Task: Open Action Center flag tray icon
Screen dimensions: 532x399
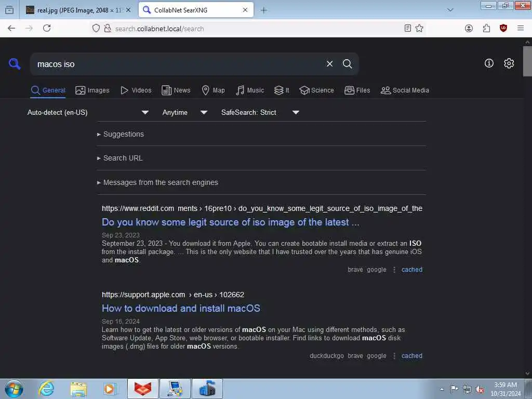Action: click(454, 389)
